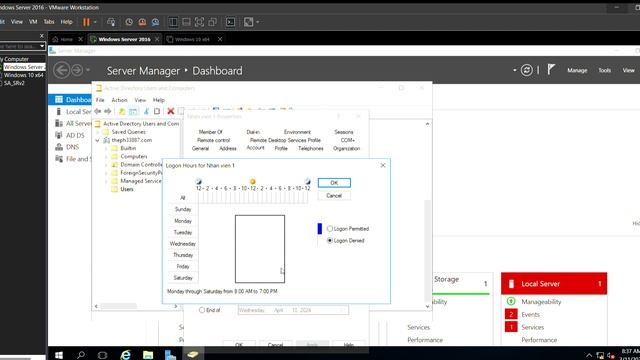The height and width of the screenshot is (360, 640).
Task: Select the Logon Denied radio button
Action: click(x=330, y=240)
